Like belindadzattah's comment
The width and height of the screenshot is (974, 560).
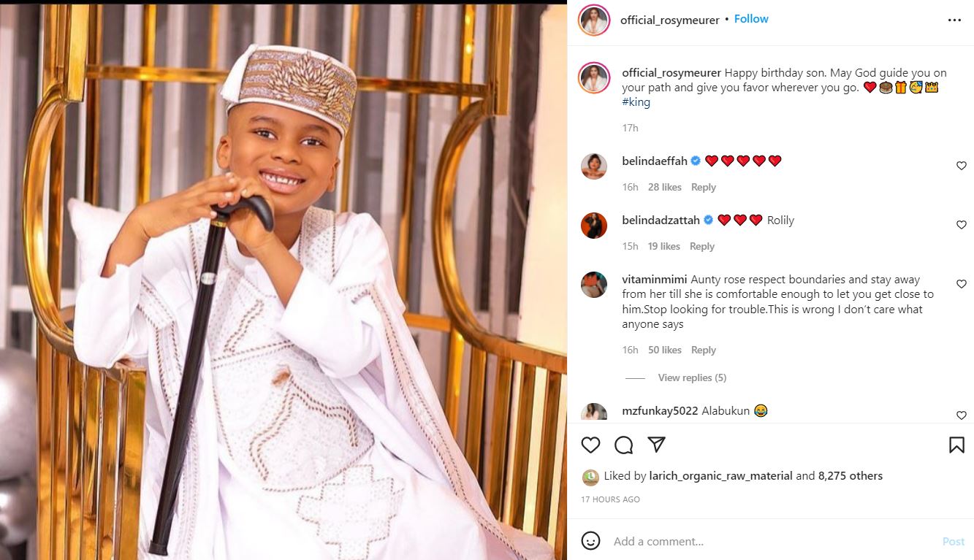coord(961,226)
